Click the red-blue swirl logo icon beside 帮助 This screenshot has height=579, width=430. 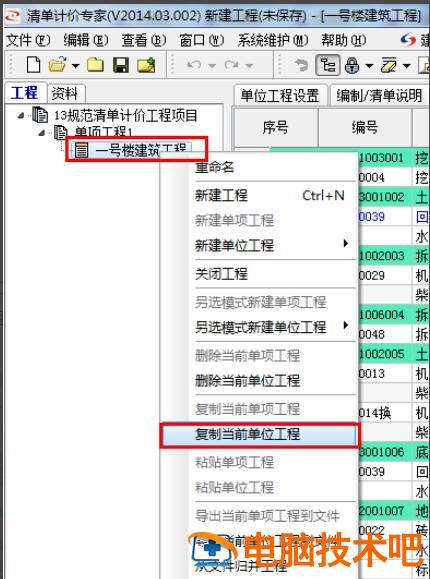pyautogui.click(x=408, y=40)
